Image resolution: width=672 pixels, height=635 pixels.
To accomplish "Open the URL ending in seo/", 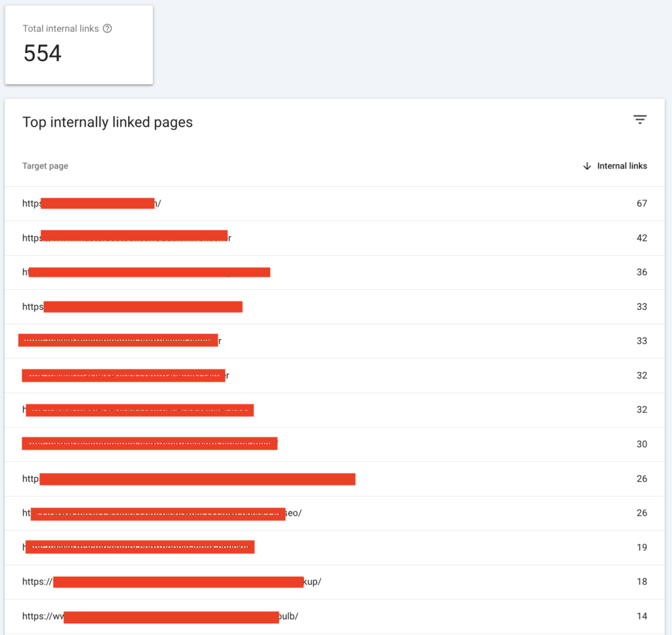I will pyautogui.click(x=164, y=513).
